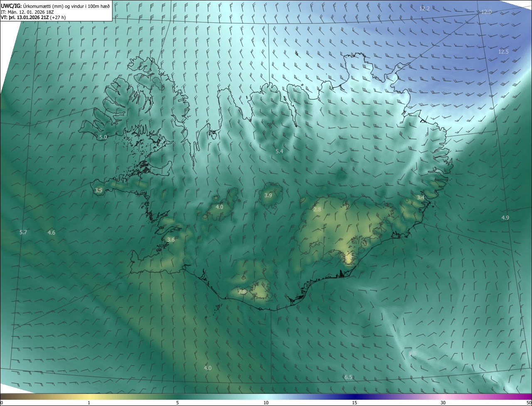Click the legend tick labeled 50
Screen dimensions: 532x406
tap(529, 403)
